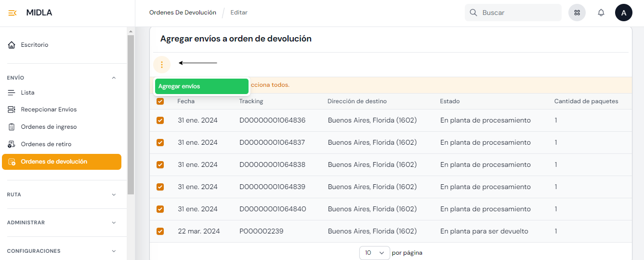Open the user avatar menu
This screenshot has height=260, width=644.
click(623, 13)
